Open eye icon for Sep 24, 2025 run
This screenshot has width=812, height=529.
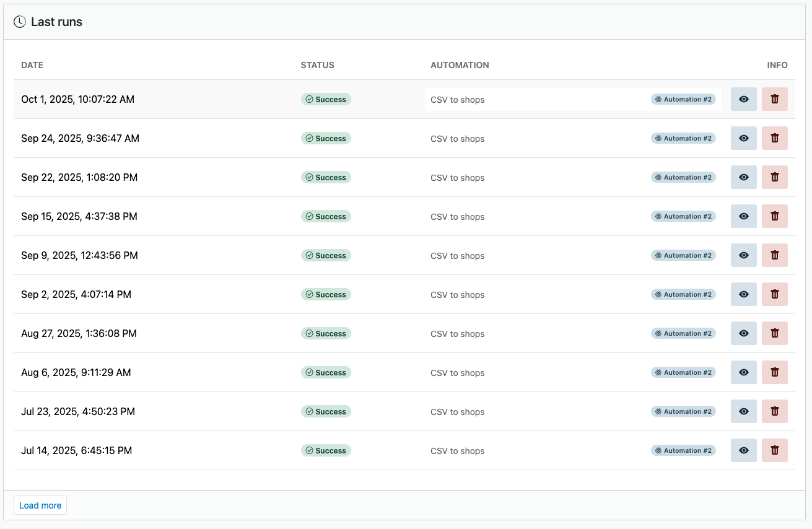click(744, 138)
